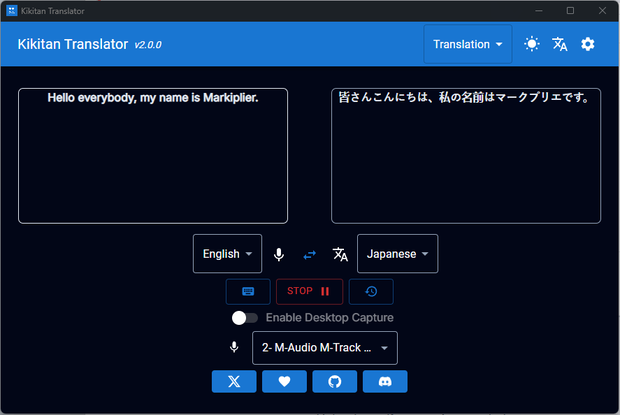Click the translate icon beside Japanese
This screenshot has height=415, width=620.
pos(340,254)
